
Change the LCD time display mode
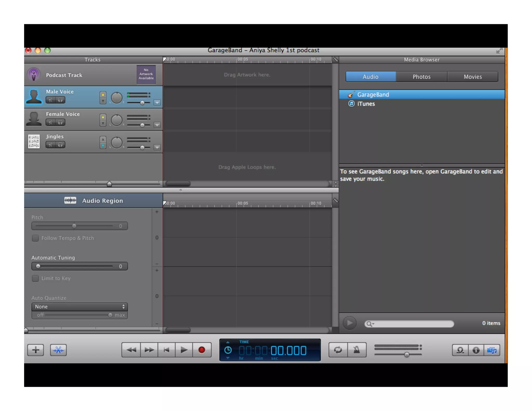(x=228, y=350)
